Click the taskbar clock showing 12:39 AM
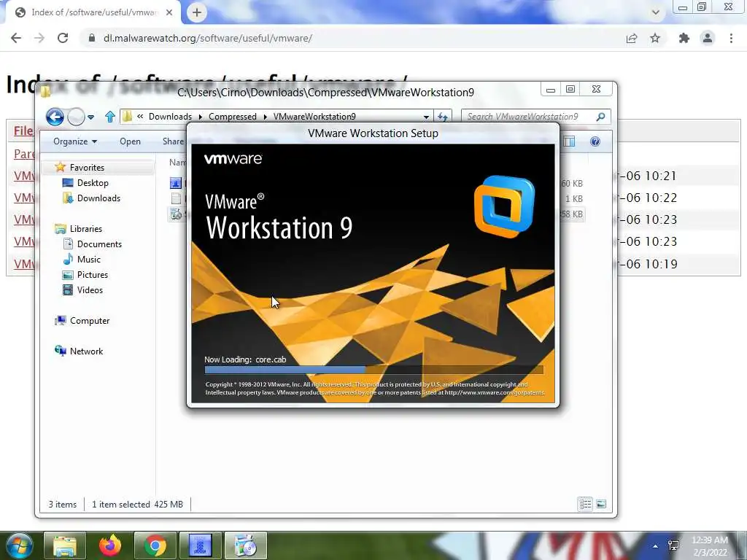747x560 pixels. pos(710,546)
